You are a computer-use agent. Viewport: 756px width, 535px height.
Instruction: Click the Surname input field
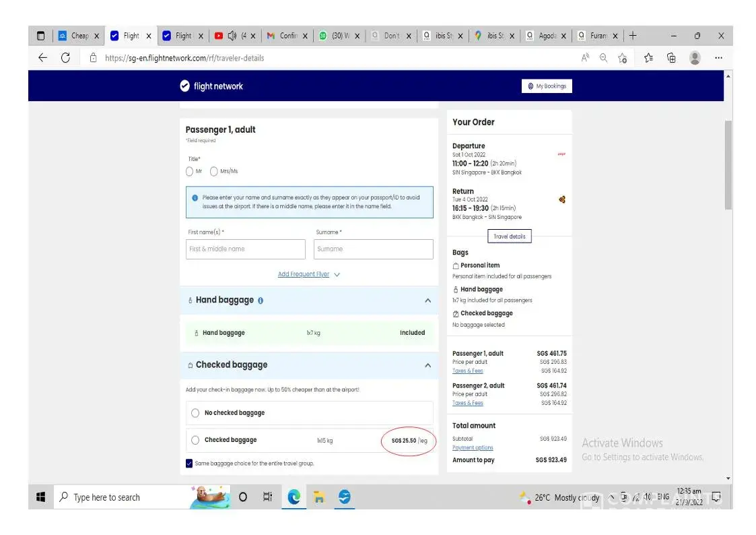pyautogui.click(x=373, y=249)
